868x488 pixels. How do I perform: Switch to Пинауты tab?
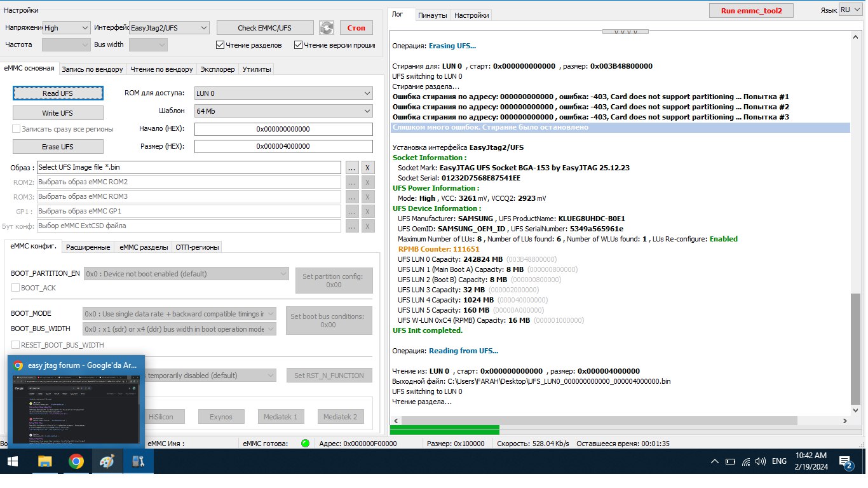pyautogui.click(x=433, y=15)
